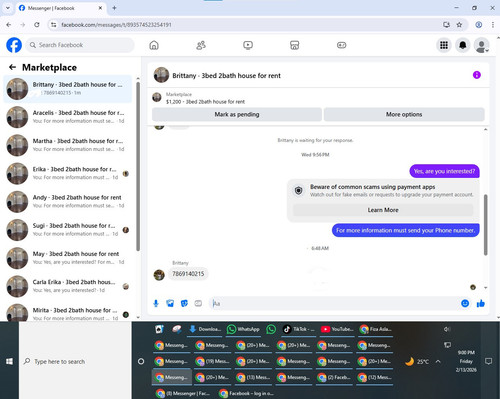View site information icon in address bar
500x399 pixels.
(53, 25)
